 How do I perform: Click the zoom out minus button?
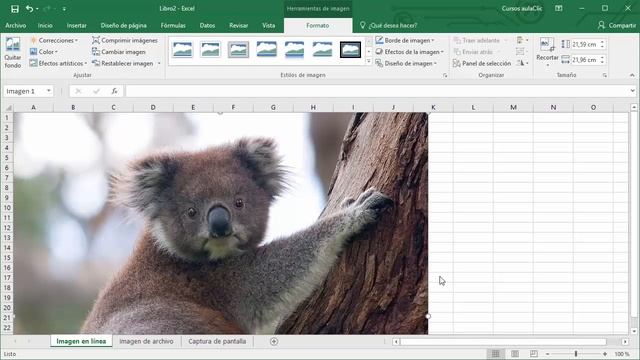(547, 354)
